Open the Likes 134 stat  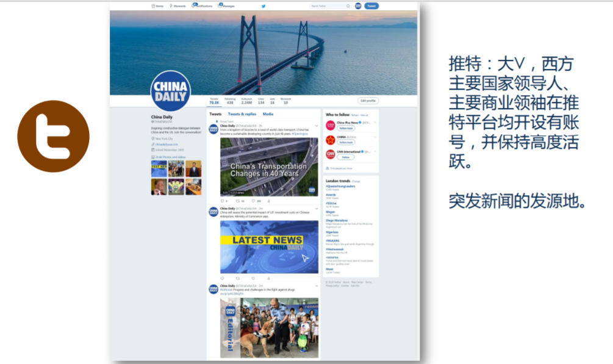[261, 101]
